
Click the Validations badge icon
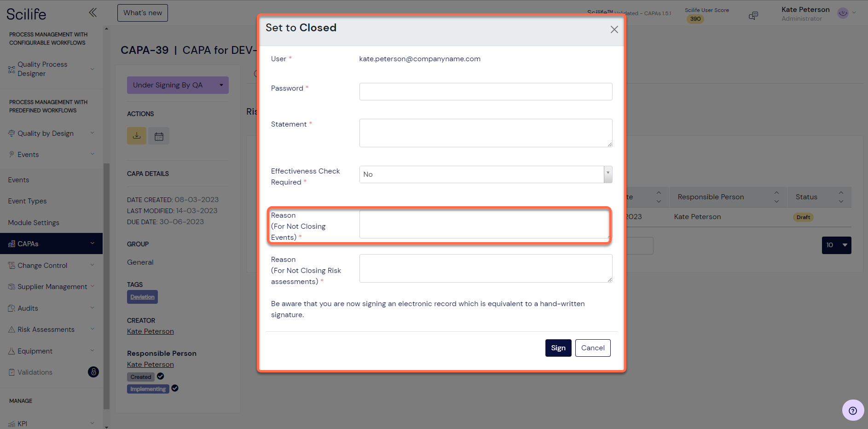[93, 372]
